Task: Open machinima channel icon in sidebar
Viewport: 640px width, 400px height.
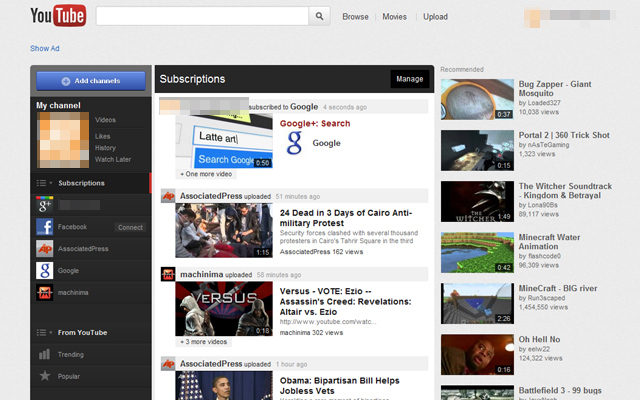Action: point(44,292)
